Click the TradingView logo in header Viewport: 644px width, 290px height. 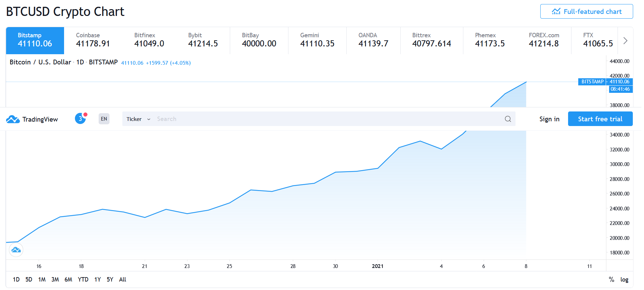32,119
